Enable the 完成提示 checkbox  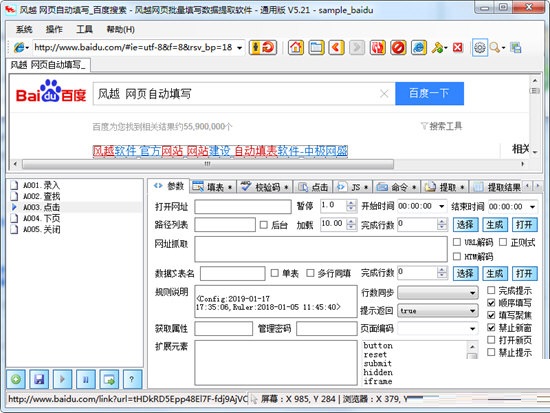[x=491, y=290]
